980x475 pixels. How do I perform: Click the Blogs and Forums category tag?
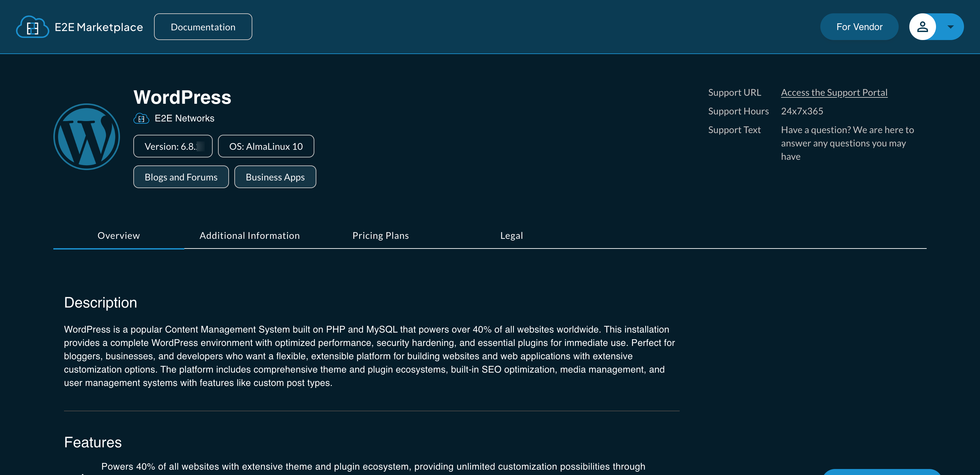(x=181, y=177)
